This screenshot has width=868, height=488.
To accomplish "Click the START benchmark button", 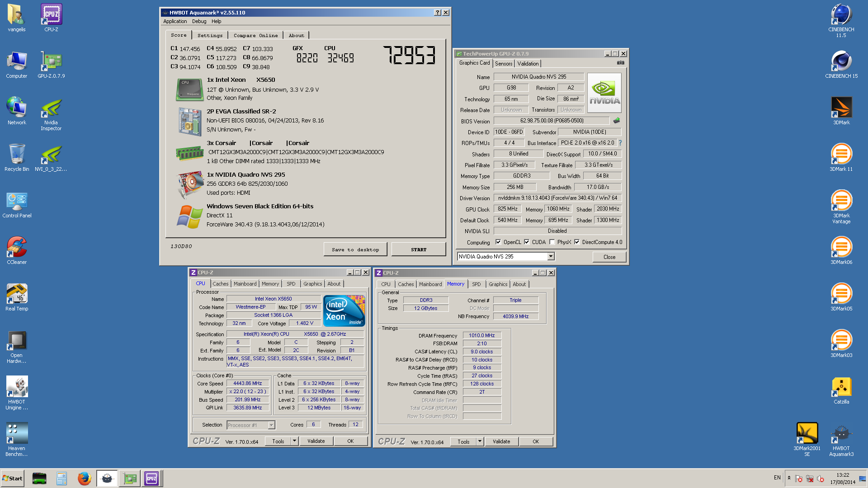I will (x=418, y=249).
